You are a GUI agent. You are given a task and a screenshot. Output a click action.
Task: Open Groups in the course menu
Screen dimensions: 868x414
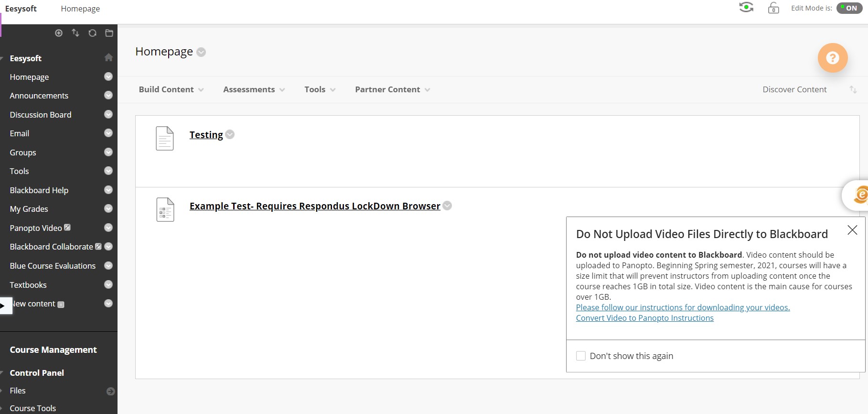pos(23,153)
